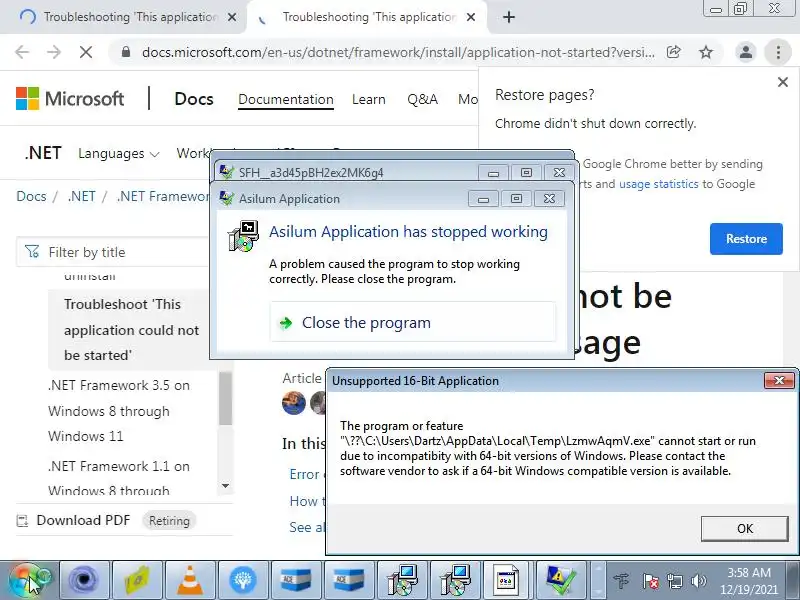Go forward in Chrome history
This screenshot has height=600, width=800.
coord(54,52)
